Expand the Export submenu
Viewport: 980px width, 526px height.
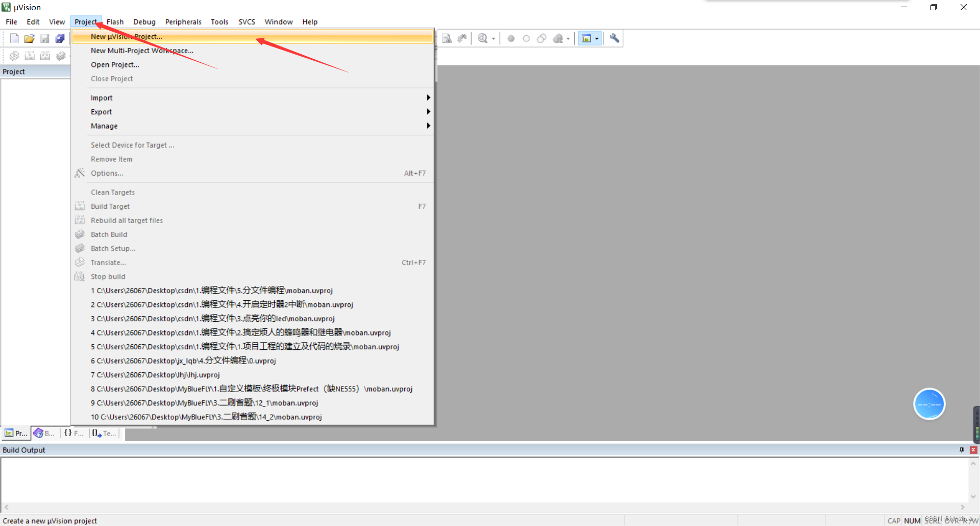tap(253, 112)
